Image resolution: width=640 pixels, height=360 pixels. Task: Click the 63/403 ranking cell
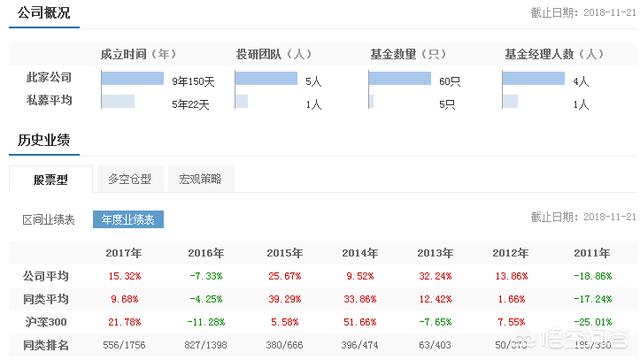435,345
